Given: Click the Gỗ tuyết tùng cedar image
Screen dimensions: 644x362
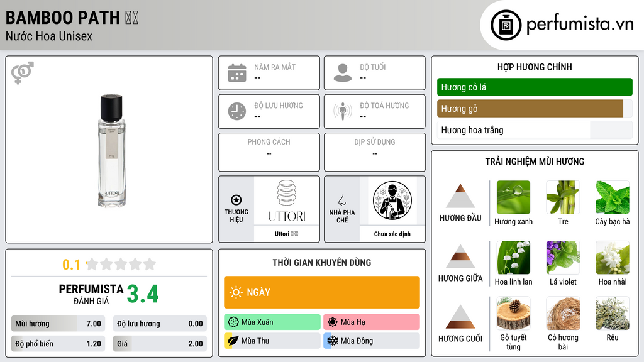Looking at the screenshot, I should pyautogui.click(x=513, y=314).
